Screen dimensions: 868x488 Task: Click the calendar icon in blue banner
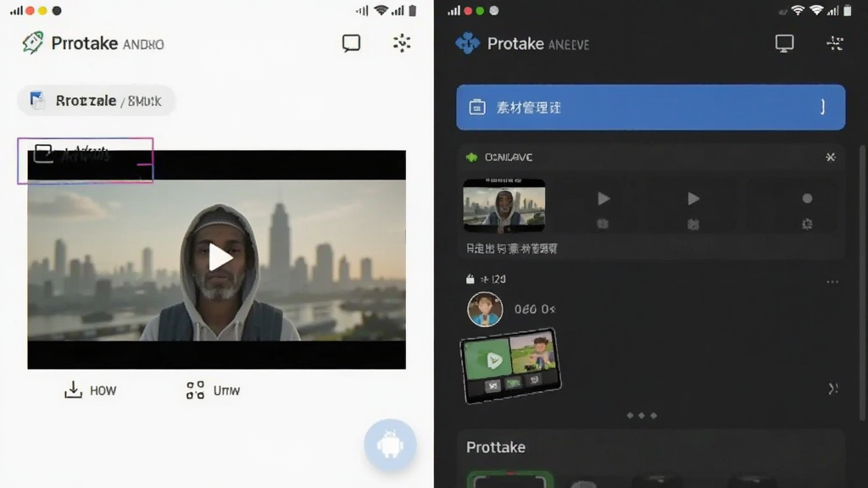(476, 108)
